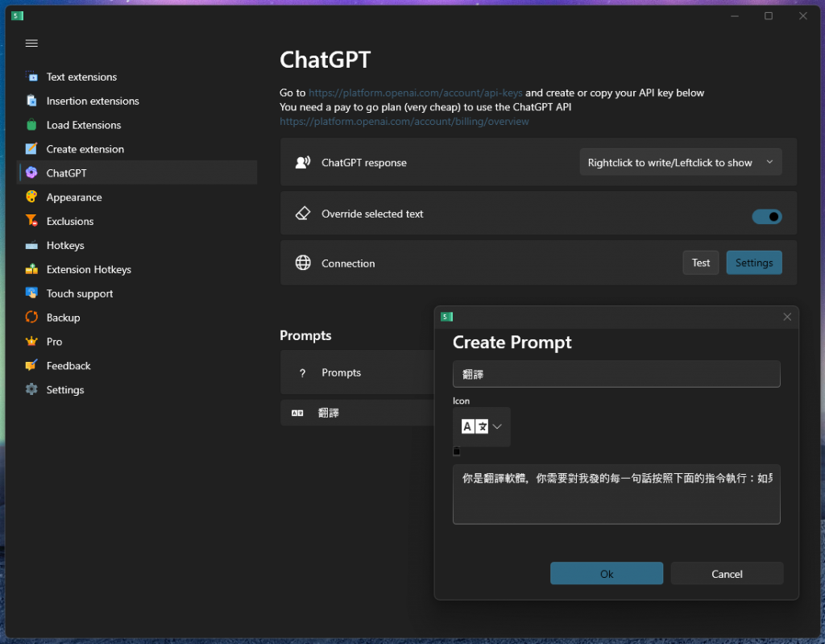Select Appearance in the sidebar
Image resolution: width=825 pixels, height=644 pixels.
tap(74, 197)
